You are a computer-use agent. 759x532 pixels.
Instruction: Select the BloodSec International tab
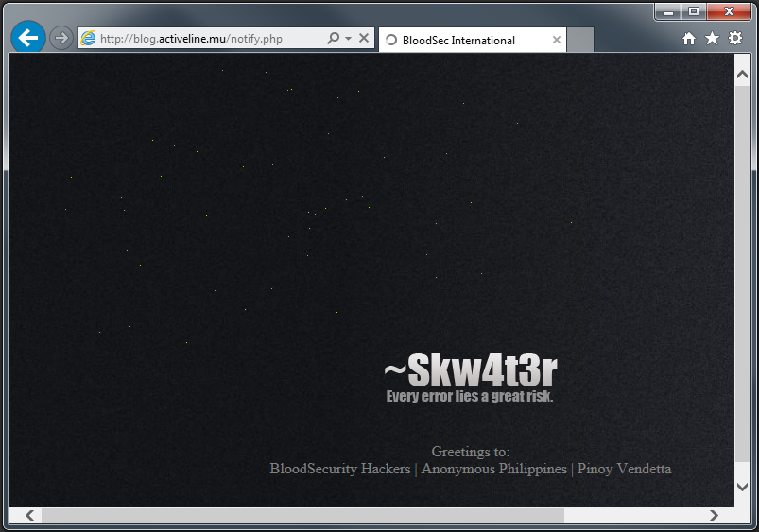click(473, 41)
